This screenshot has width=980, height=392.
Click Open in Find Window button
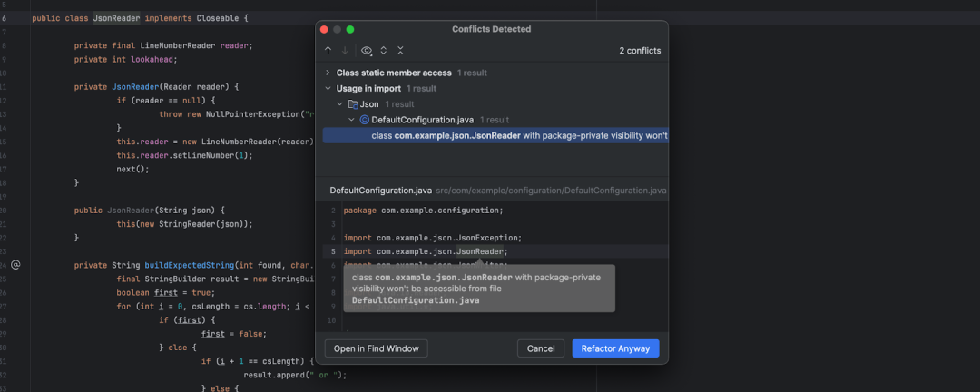(x=376, y=348)
